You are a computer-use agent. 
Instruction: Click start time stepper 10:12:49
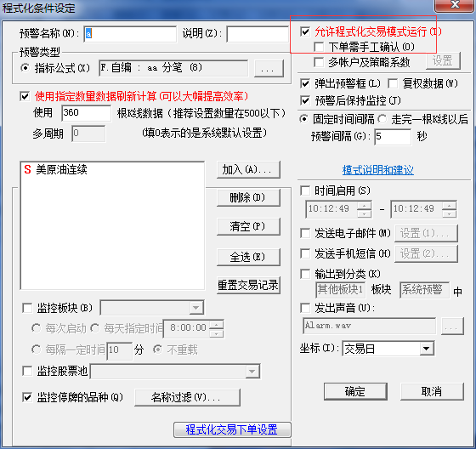pyautogui.click(x=364, y=209)
